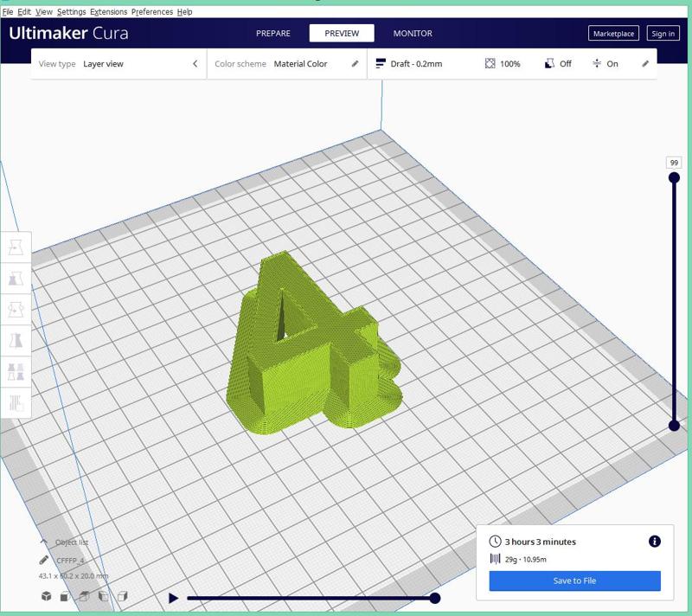Show print time details info icon
Screen dimensions: 692x616
pyautogui.click(x=655, y=542)
